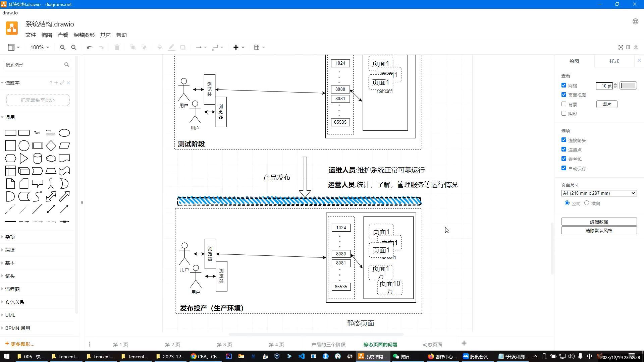
Task: Collapse the toolbar with double chevron icon
Action: (x=636, y=47)
